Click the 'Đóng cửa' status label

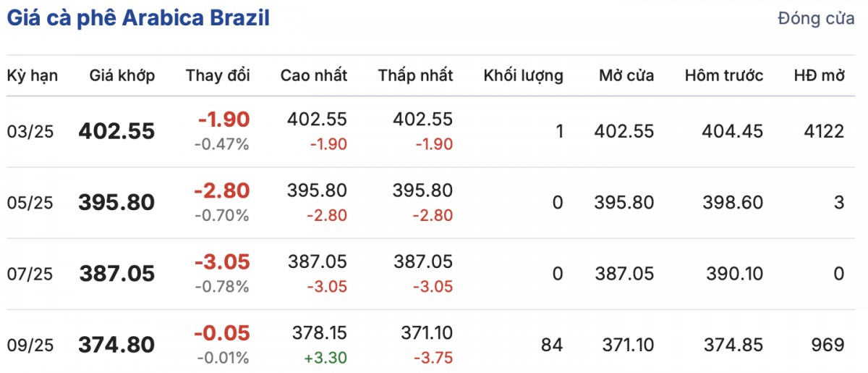(x=816, y=19)
